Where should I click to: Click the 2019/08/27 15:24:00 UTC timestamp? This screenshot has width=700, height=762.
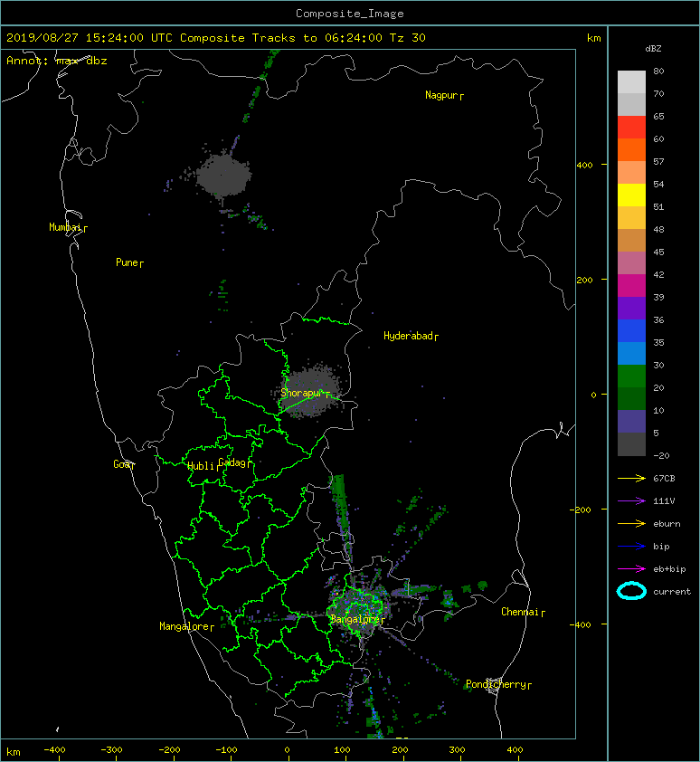(x=89, y=38)
